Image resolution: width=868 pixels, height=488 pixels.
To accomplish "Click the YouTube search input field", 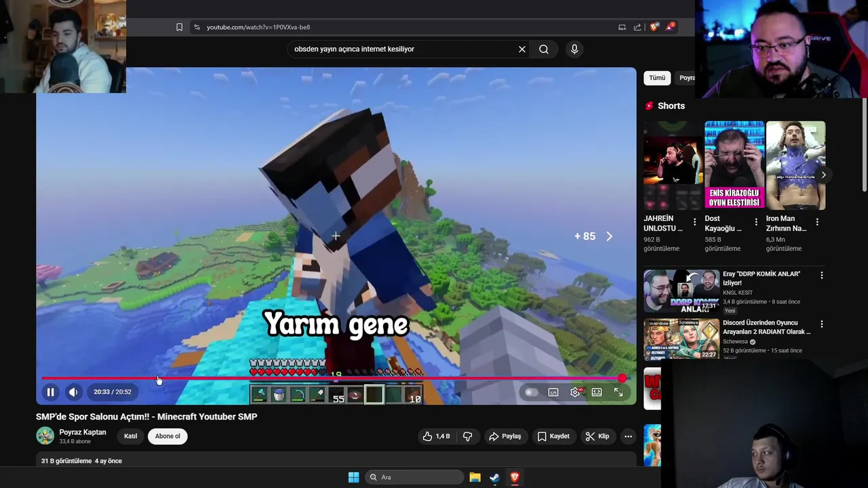I will pyautogui.click(x=403, y=49).
